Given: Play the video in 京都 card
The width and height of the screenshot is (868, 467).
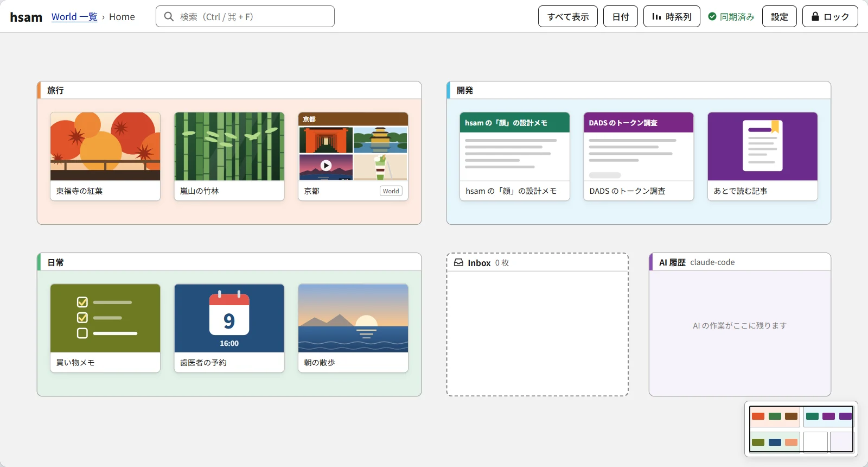Looking at the screenshot, I should (325, 166).
